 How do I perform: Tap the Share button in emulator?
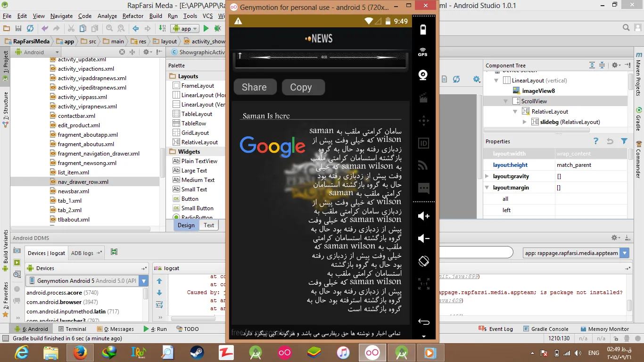pos(255,87)
